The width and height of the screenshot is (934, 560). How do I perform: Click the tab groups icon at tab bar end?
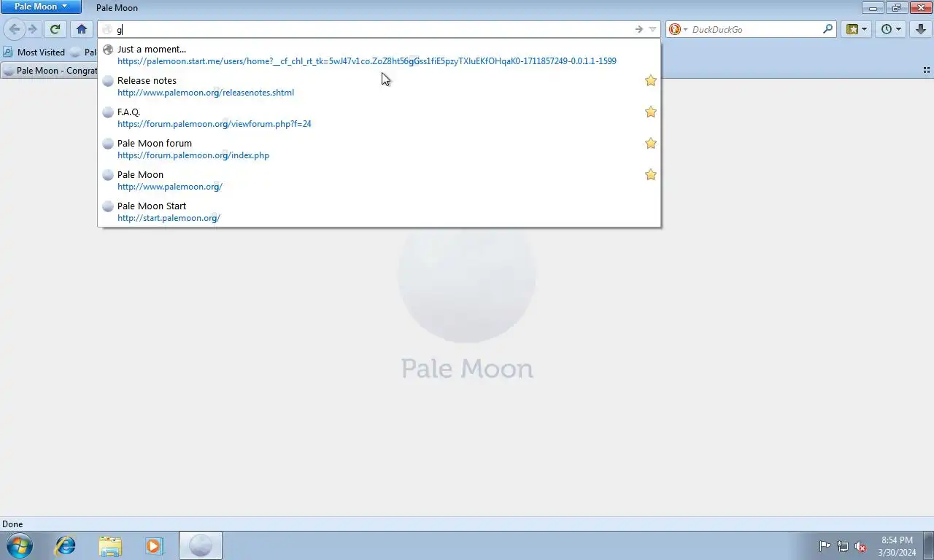point(926,70)
